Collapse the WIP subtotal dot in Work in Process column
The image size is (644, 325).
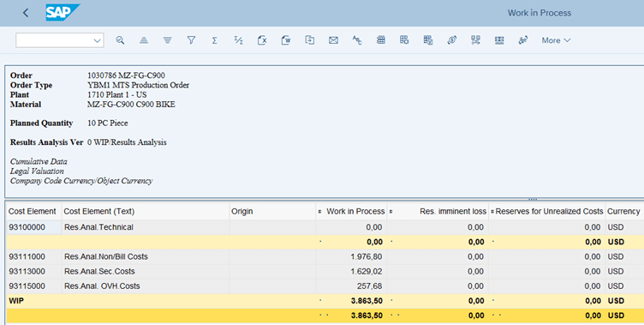pyautogui.click(x=320, y=300)
